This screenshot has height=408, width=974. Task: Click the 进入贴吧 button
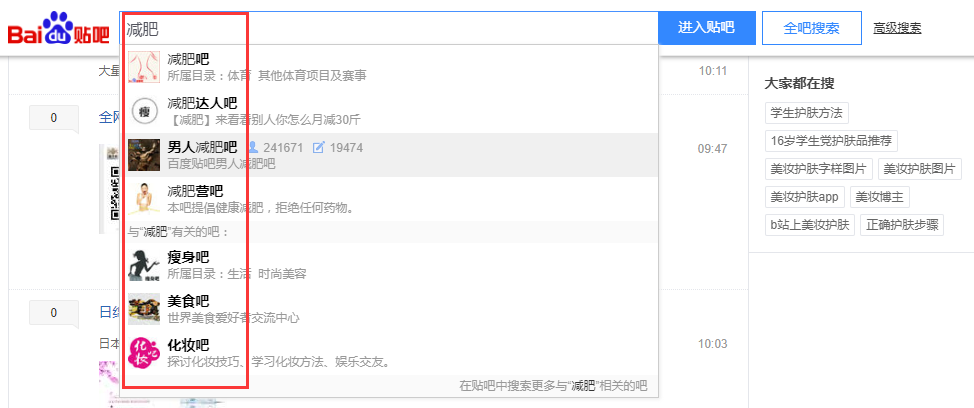point(706,28)
